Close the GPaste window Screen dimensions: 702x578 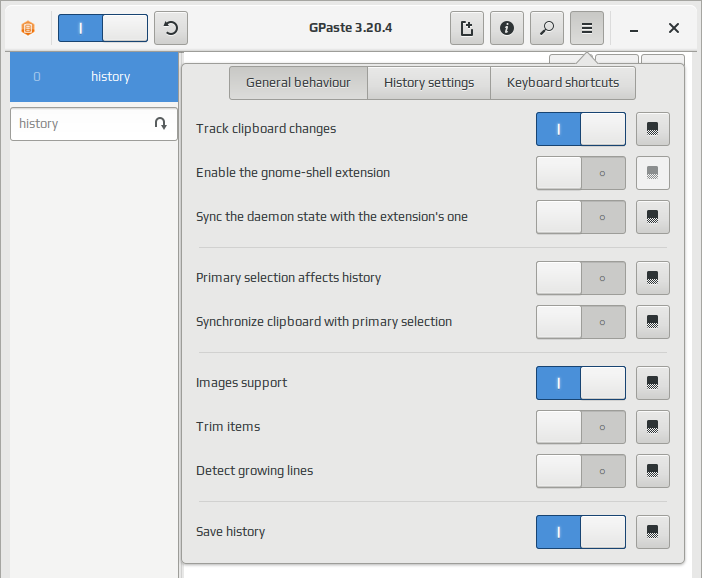tap(673, 28)
